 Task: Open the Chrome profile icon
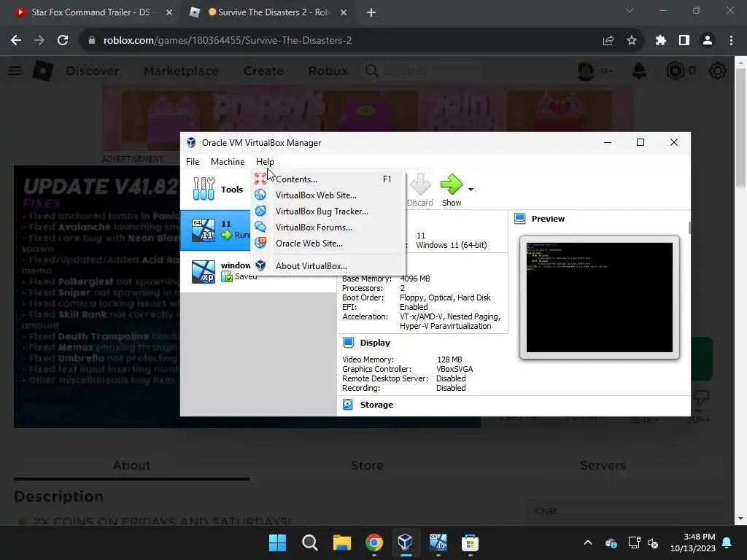tap(708, 41)
